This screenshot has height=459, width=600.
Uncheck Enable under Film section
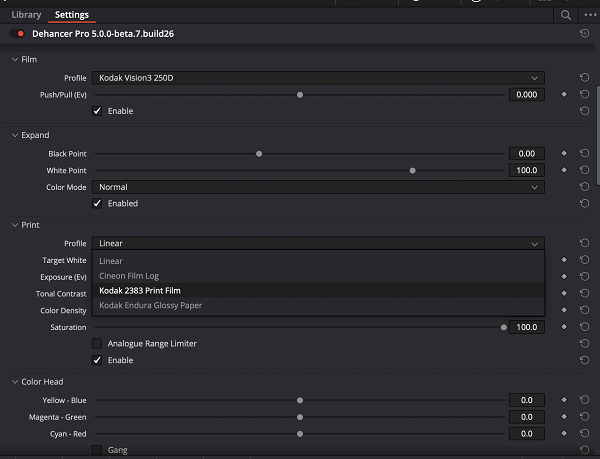click(97, 111)
